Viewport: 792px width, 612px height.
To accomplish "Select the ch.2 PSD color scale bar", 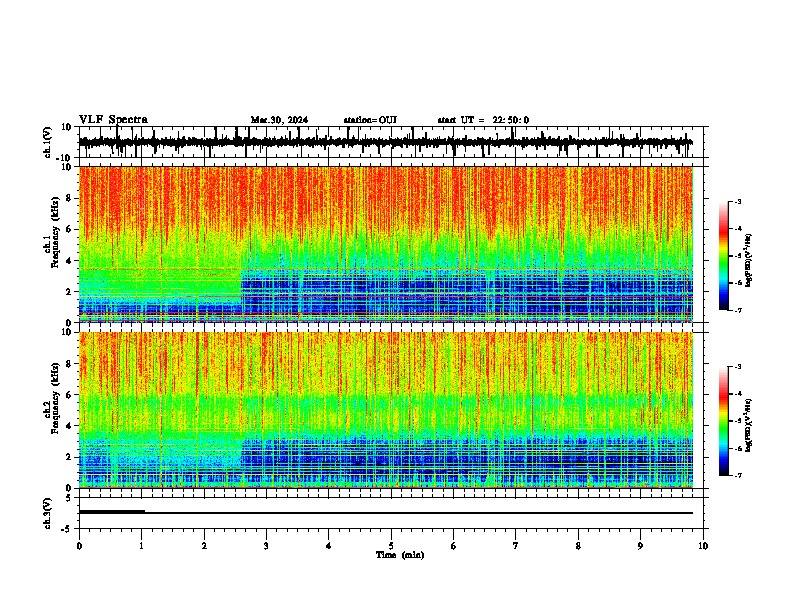I will pyautogui.click(x=724, y=421).
